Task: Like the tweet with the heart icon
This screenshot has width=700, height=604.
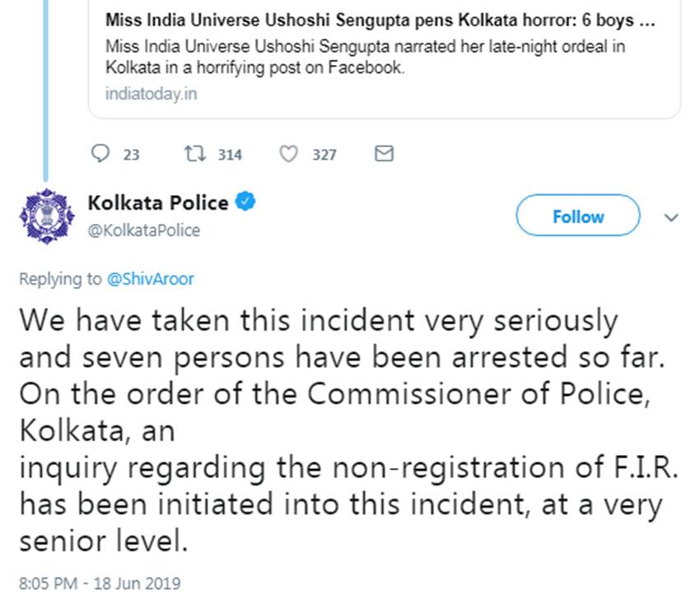Action: click(289, 154)
